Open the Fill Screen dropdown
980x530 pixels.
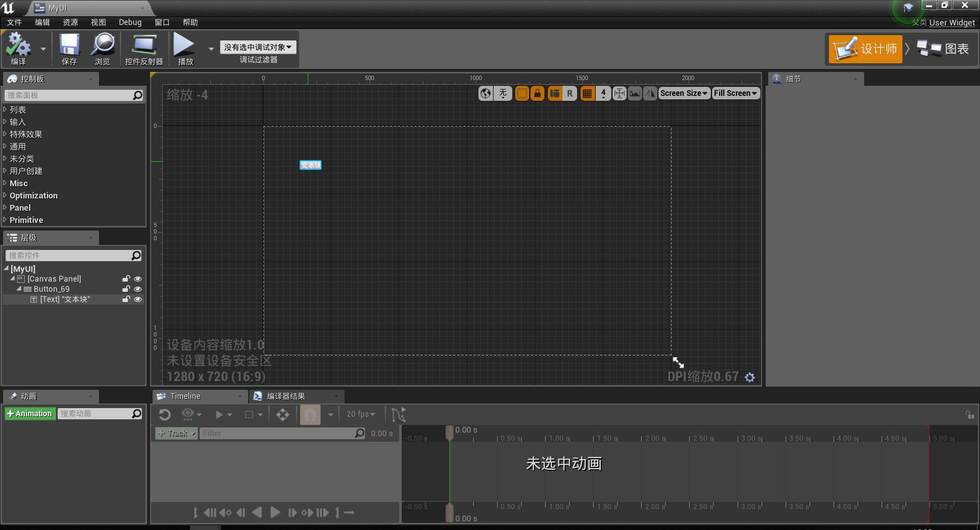coord(736,93)
